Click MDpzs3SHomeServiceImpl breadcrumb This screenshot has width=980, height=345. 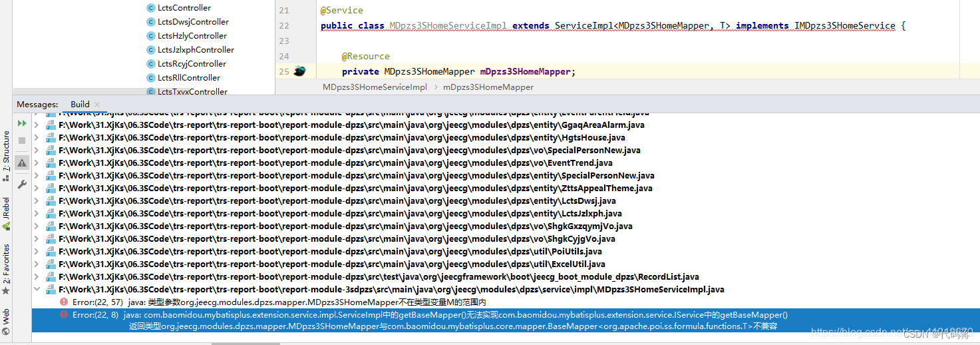(375, 87)
